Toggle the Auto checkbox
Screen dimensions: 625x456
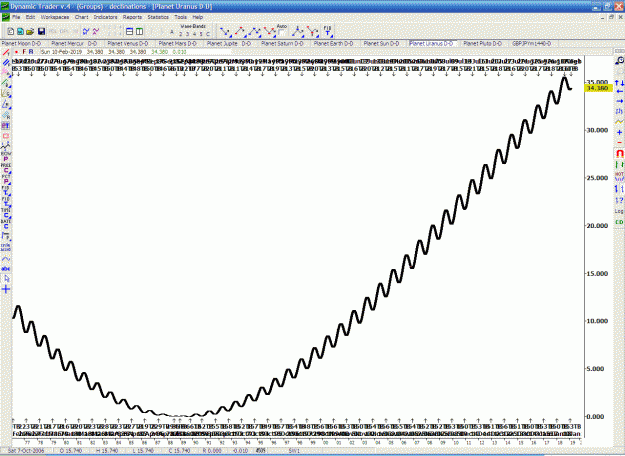click(x=281, y=32)
